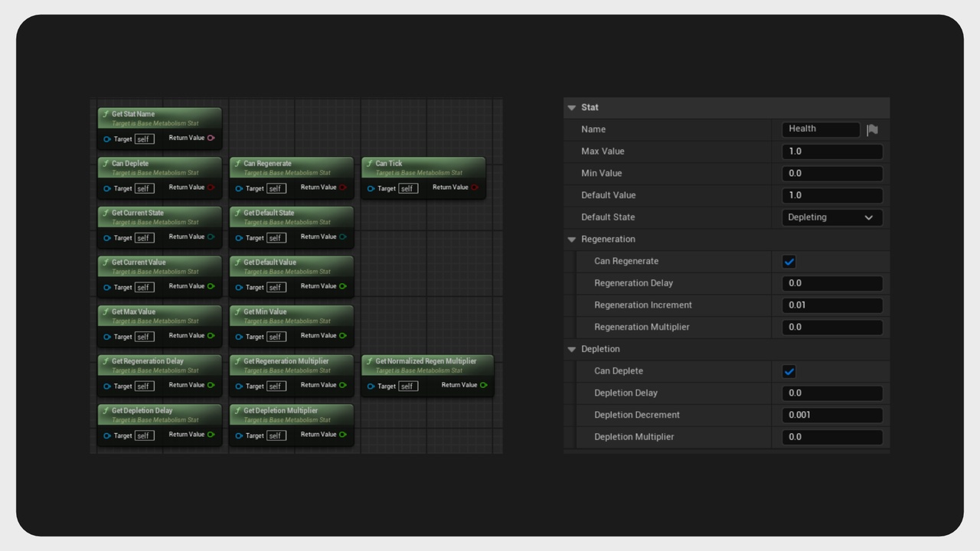
Task: Collapse the Depletion section
Action: pos(571,349)
